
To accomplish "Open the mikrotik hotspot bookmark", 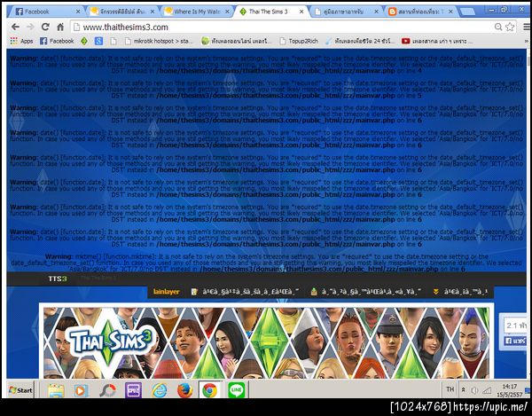I will [159, 41].
